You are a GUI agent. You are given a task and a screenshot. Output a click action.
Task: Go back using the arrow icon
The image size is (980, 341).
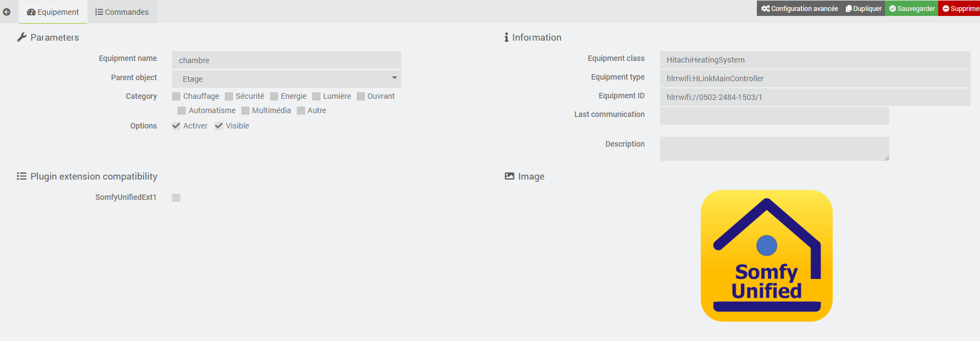(x=7, y=12)
